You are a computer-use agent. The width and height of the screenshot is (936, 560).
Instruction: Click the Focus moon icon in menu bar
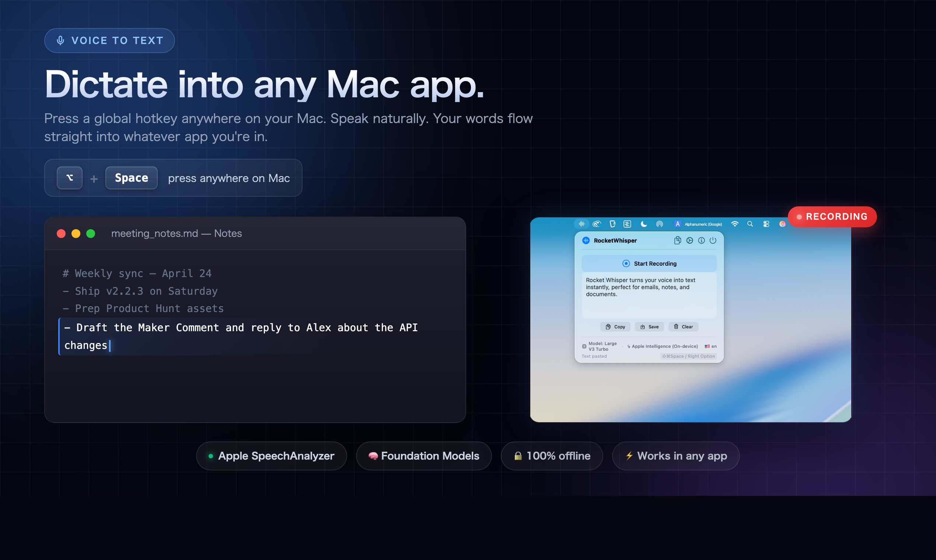(643, 224)
